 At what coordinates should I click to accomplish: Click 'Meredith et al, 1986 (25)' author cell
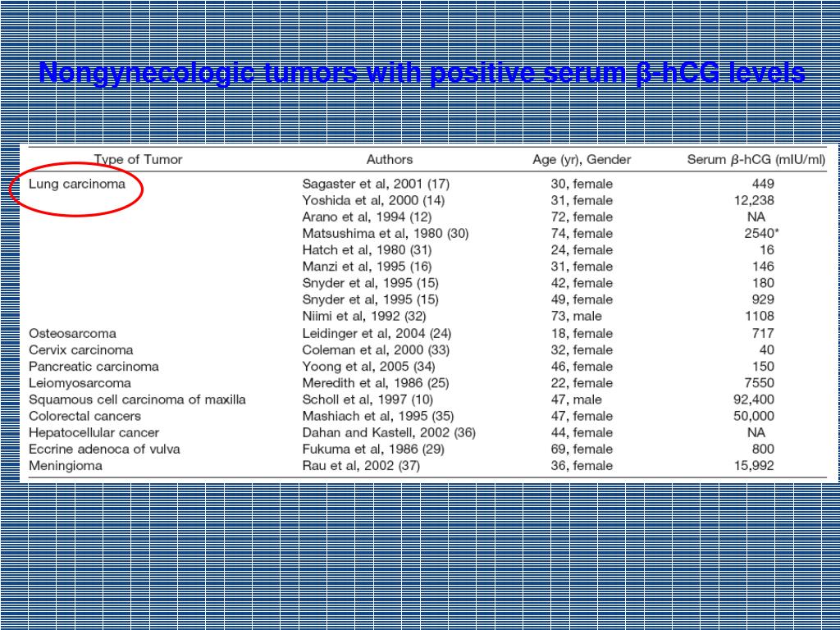point(376,384)
